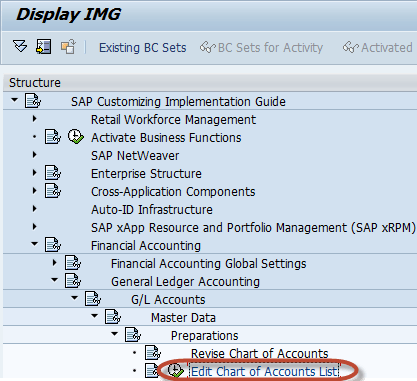
Task: Open documentation icon for Edit Chart of Accounts List
Action: pos(152,371)
